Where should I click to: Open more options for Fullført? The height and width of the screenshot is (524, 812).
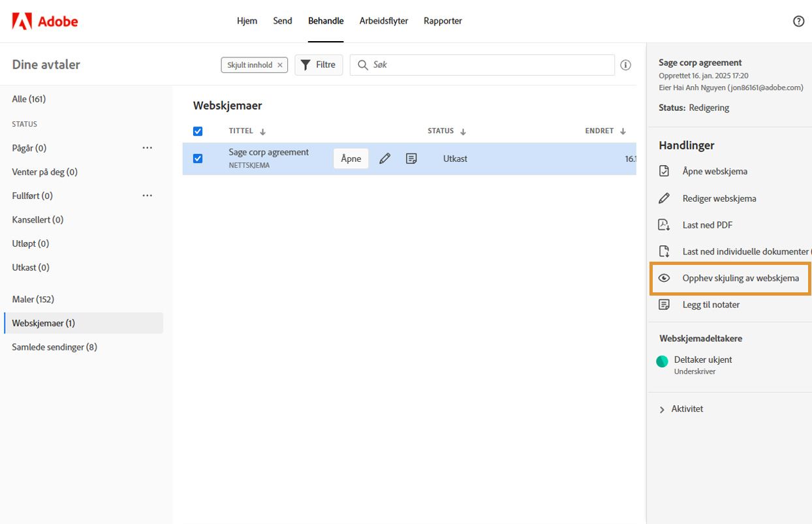(148, 196)
